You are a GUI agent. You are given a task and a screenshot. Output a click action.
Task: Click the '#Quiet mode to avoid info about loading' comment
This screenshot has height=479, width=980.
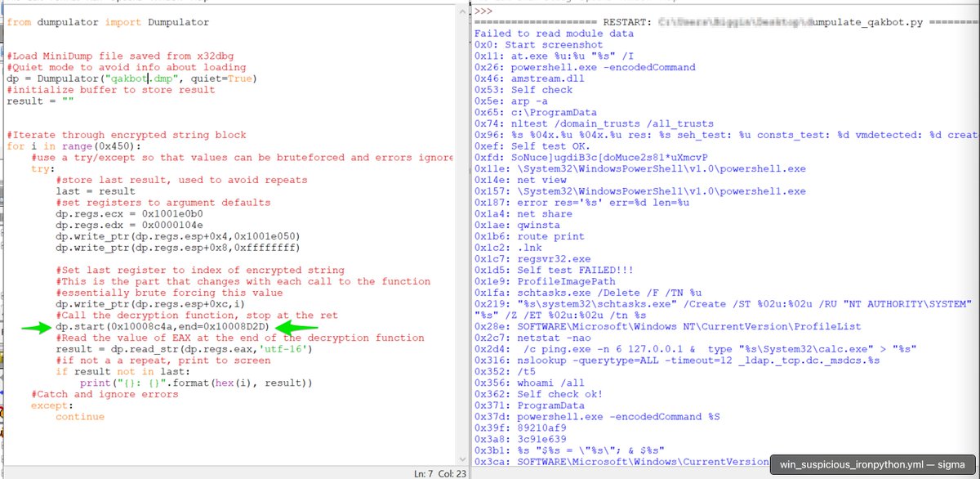(x=126, y=67)
